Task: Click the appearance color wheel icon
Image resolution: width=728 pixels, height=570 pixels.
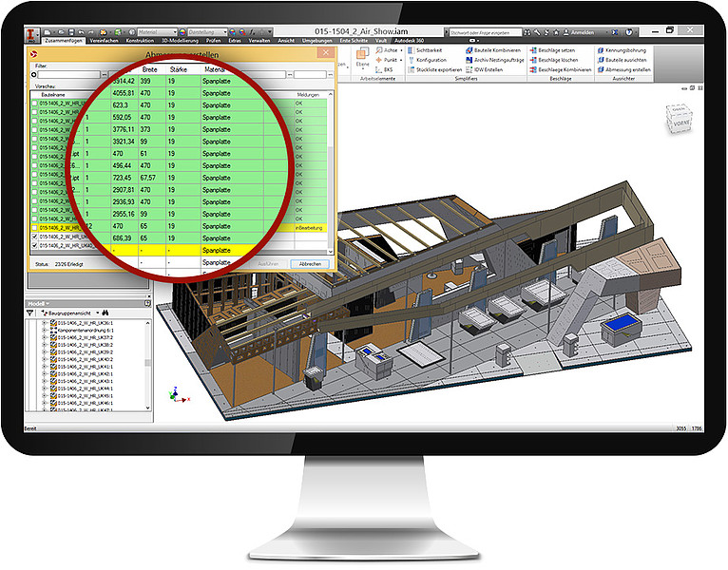Action: 182,32
